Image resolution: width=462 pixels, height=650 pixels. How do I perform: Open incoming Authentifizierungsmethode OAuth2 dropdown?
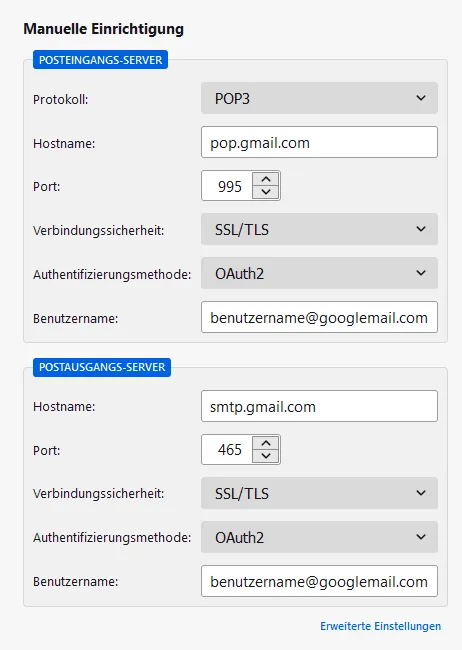point(319,273)
